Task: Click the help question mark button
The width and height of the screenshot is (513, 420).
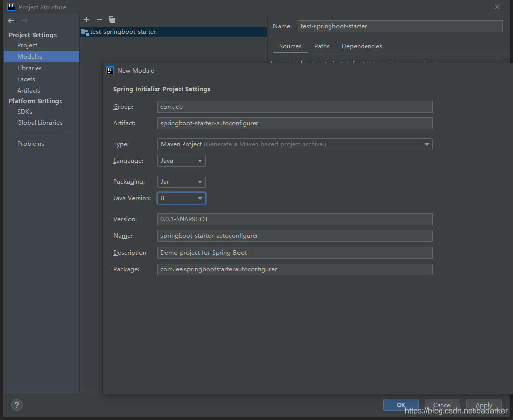Action: 17,405
